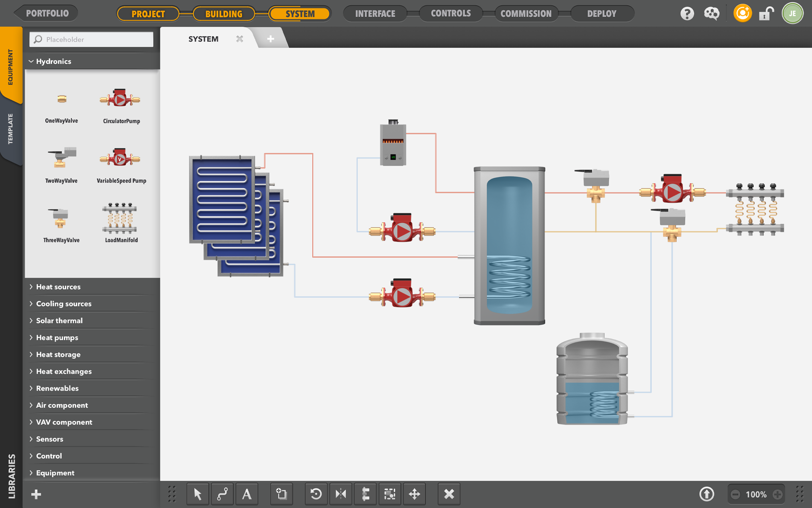Click the zoom in plus button
This screenshot has height=508, width=812.
(x=777, y=494)
